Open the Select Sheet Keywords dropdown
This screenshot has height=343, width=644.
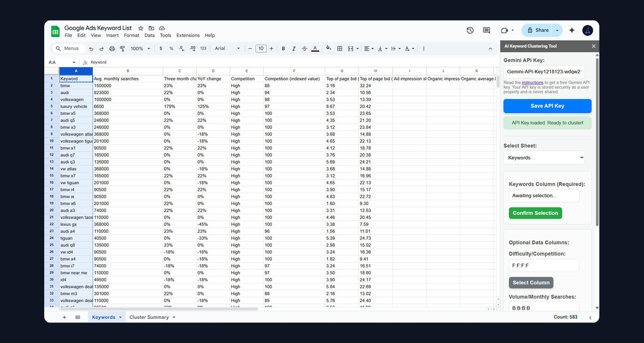point(544,157)
